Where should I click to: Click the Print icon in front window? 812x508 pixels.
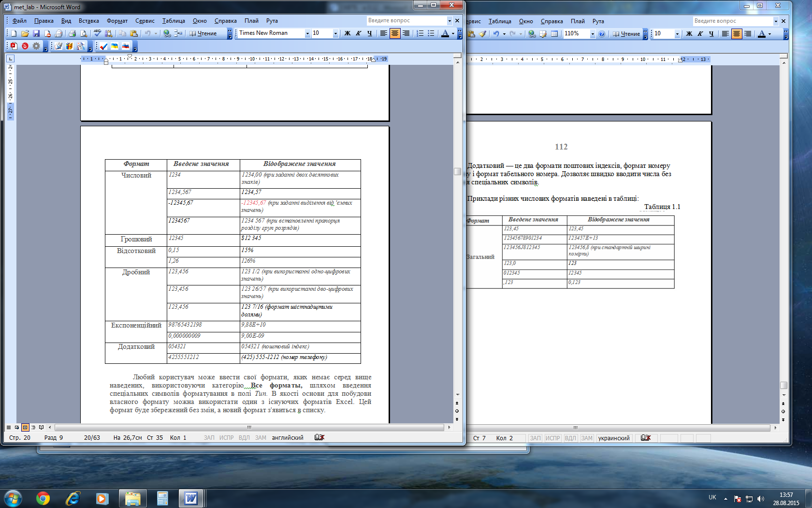pos(72,33)
